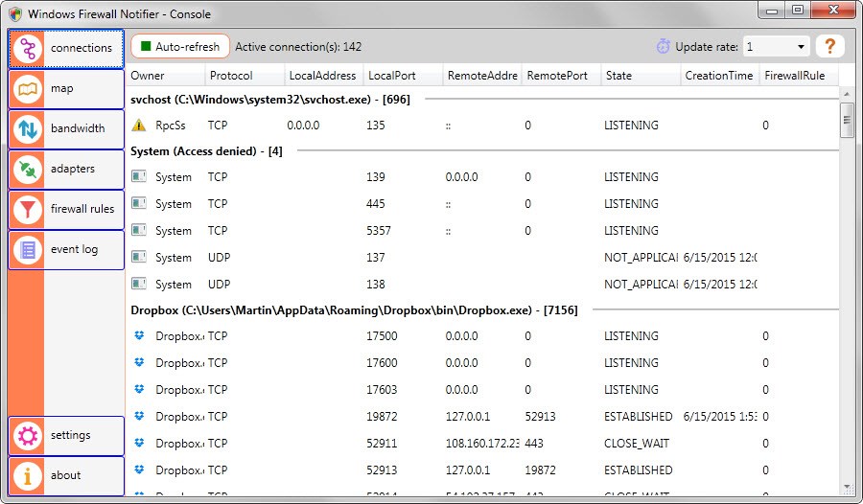This screenshot has height=504, width=863.
Task: Sort by the CreationTime column header
Action: point(720,76)
